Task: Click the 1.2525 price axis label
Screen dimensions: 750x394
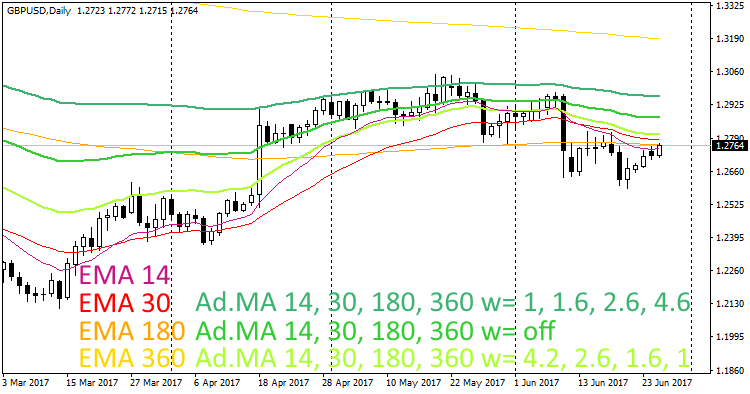Action: click(730, 205)
